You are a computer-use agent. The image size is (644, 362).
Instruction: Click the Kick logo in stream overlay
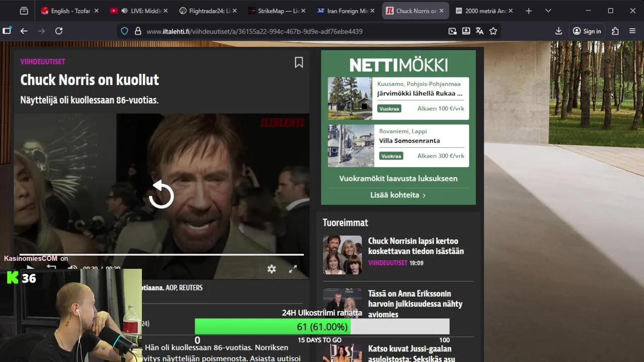pos(12,278)
